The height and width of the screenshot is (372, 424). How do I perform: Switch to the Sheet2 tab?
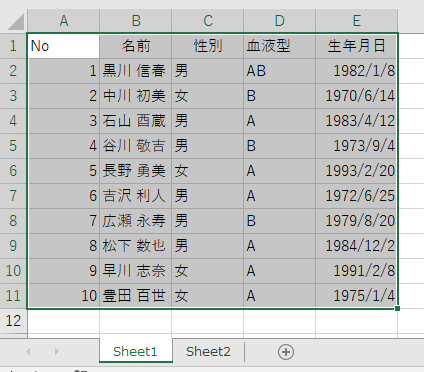pyautogui.click(x=208, y=351)
